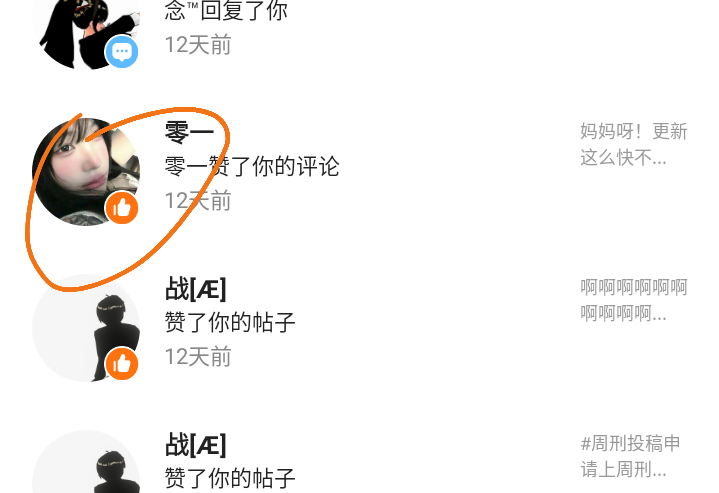The height and width of the screenshot is (493, 719).
Task: Open first 战[Æ] username
Action: [195, 289]
